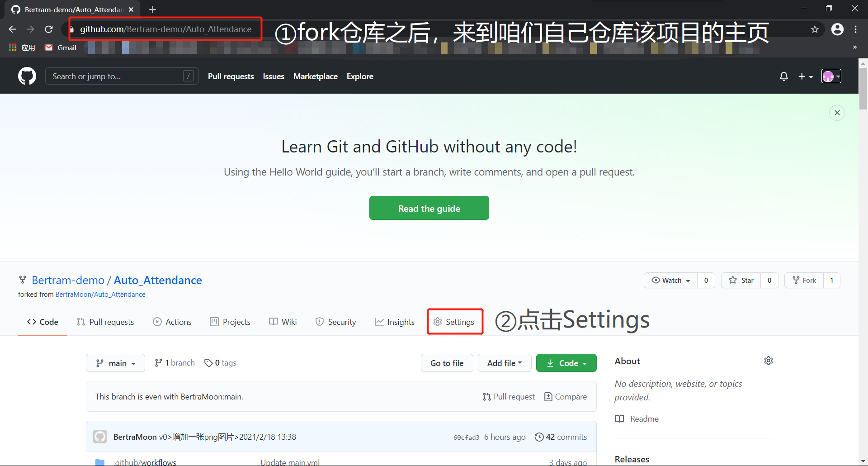Click the Fork button
The image size is (868, 466).
(x=804, y=281)
